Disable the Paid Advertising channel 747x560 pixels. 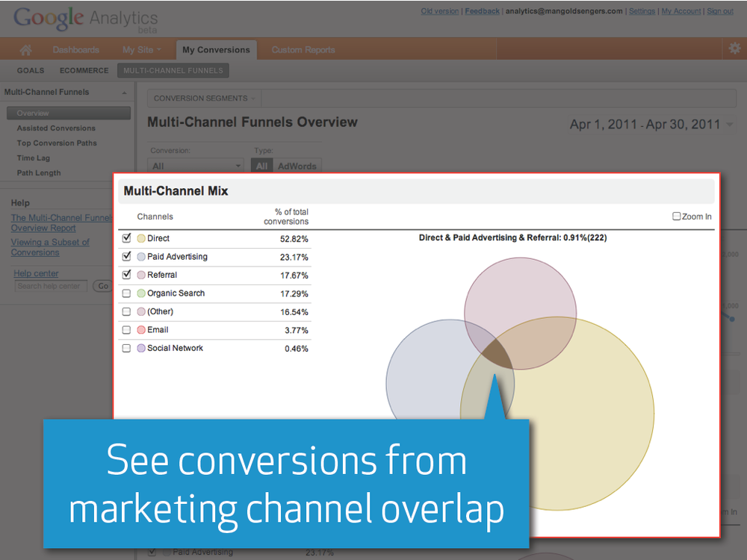(x=126, y=256)
